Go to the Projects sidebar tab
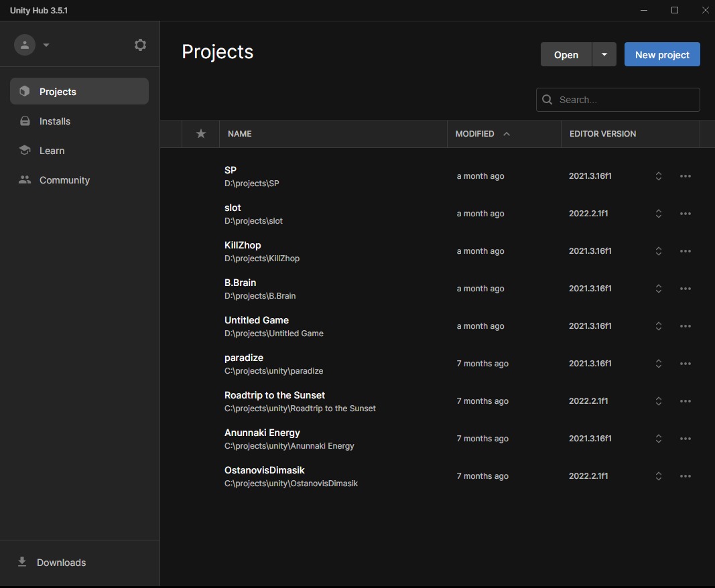Image resolution: width=715 pixels, height=588 pixels. tap(79, 91)
